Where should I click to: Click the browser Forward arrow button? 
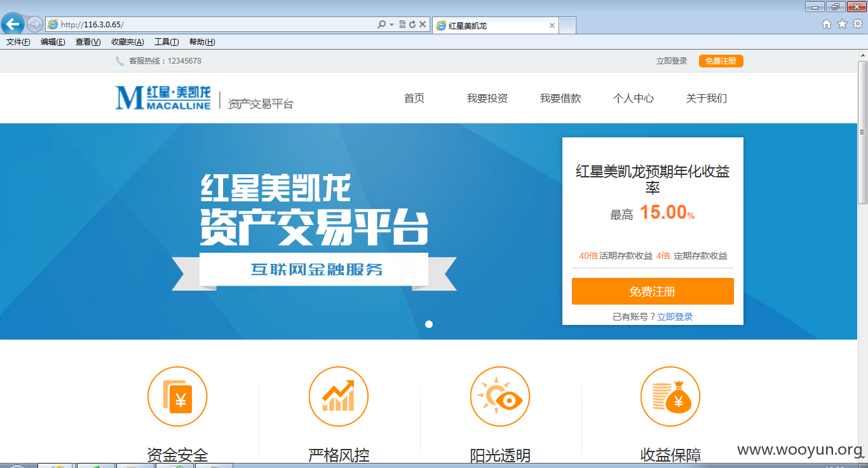coord(34,25)
